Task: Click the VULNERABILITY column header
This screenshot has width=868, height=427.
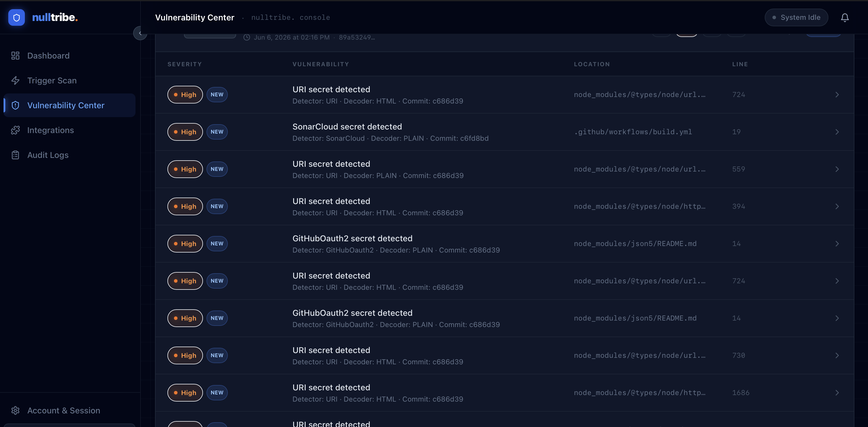Action: pyautogui.click(x=321, y=64)
